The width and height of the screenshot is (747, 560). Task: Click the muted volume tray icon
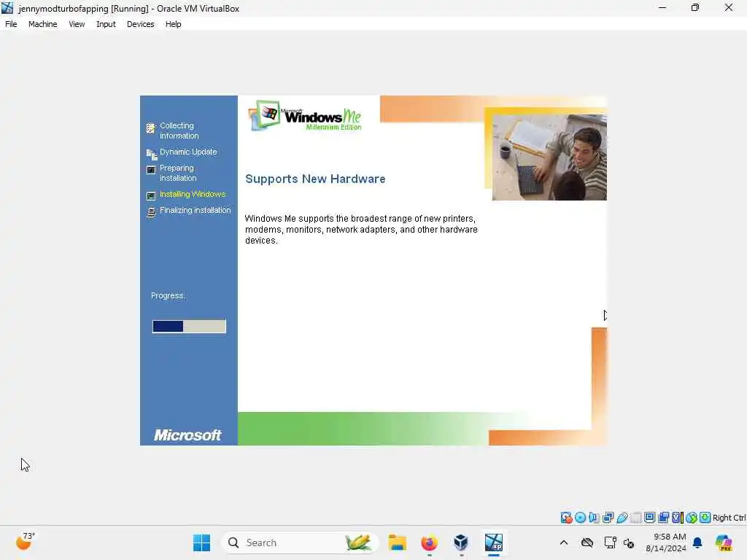pyautogui.click(x=629, y=542)
